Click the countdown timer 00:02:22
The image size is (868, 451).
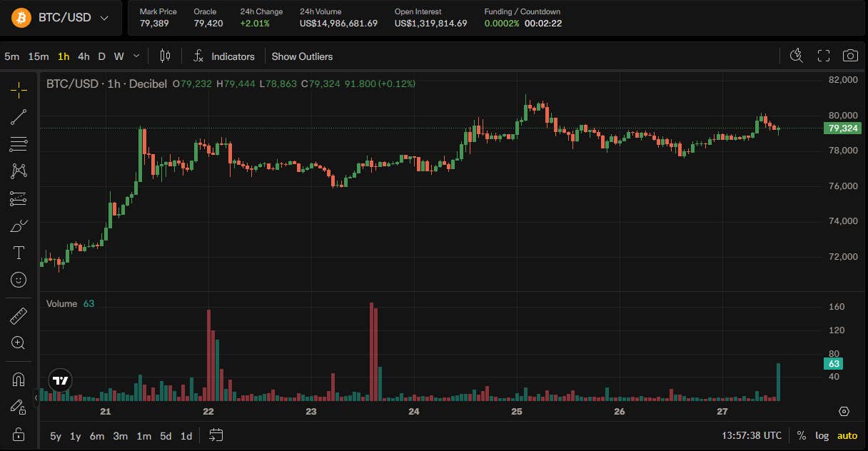(x=543, y=24)
